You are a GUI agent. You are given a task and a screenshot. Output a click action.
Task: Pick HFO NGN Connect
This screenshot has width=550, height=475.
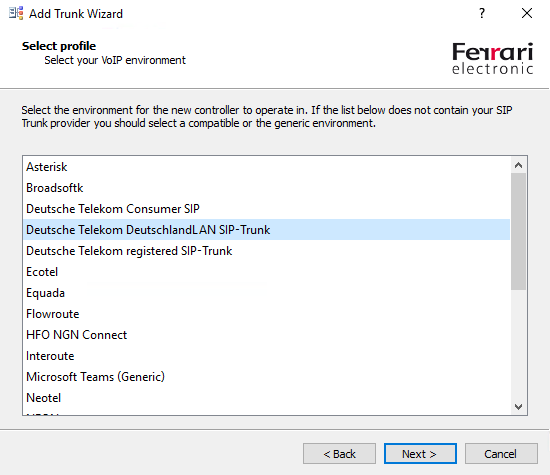coord(266,335)
